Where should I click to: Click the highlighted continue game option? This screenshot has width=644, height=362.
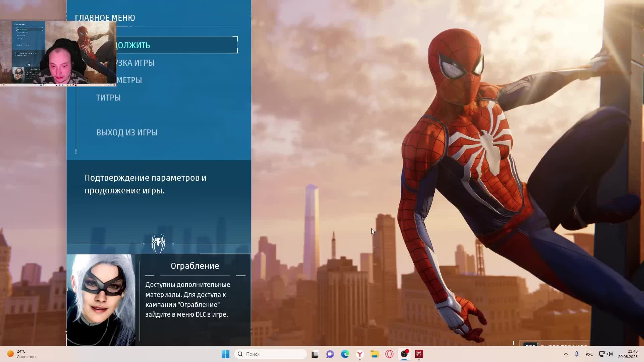[x=174, y=45]
